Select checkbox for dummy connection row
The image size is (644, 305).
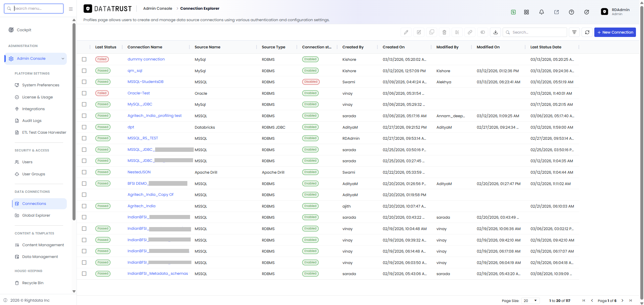click(x=84, y=59)
